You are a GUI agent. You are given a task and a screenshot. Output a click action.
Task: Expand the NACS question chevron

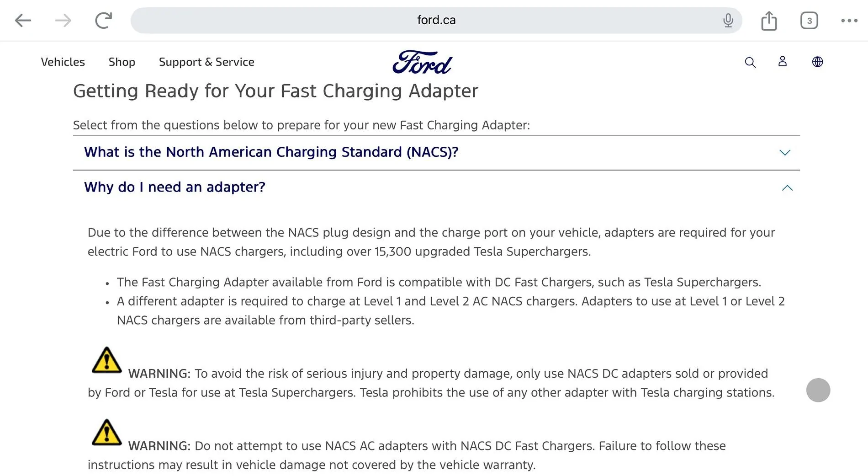tap(785, 153)
